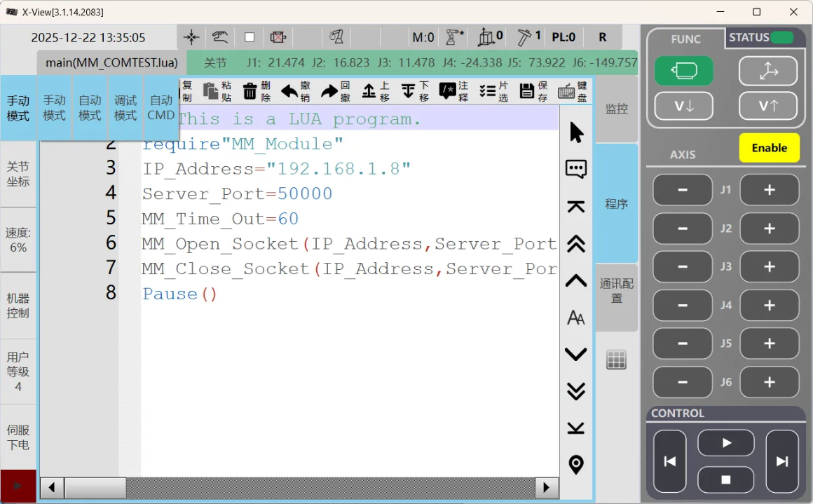Click the horizontal scrollbar left arrow
813x504 pixels.
coord(52,487)
